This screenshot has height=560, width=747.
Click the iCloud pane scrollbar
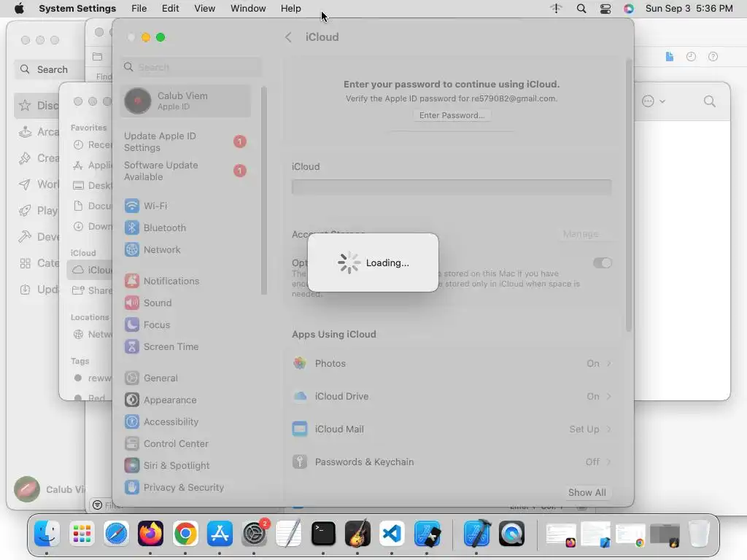628,195
